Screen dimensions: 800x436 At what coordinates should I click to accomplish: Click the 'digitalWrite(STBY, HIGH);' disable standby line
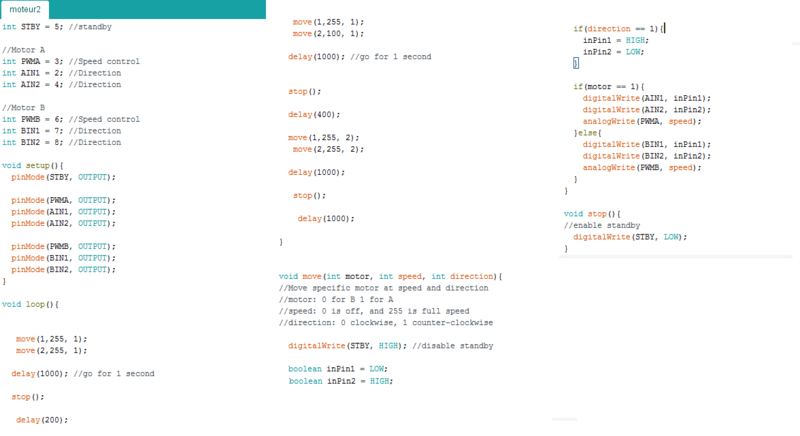[390, 346]
